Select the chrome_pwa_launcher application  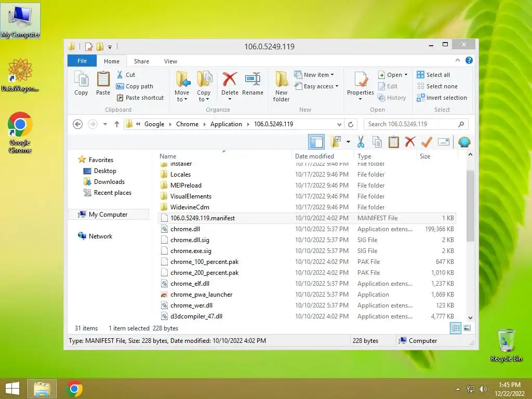307,295
